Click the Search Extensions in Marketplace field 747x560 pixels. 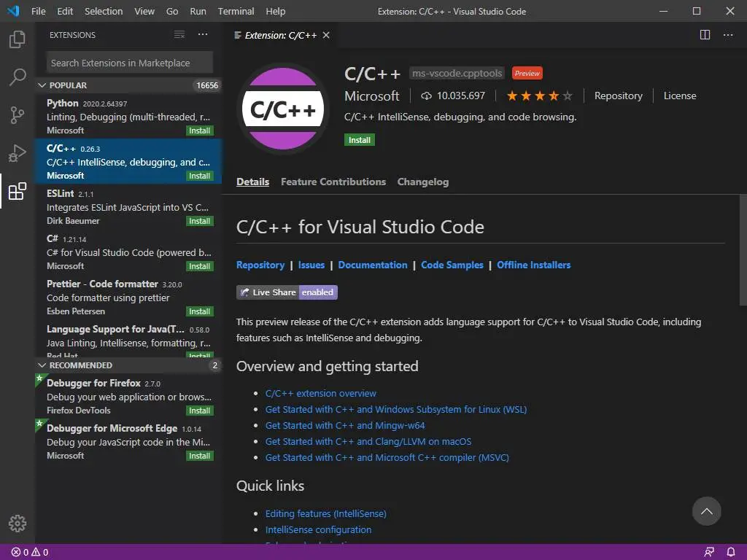(x=130, y=63)
